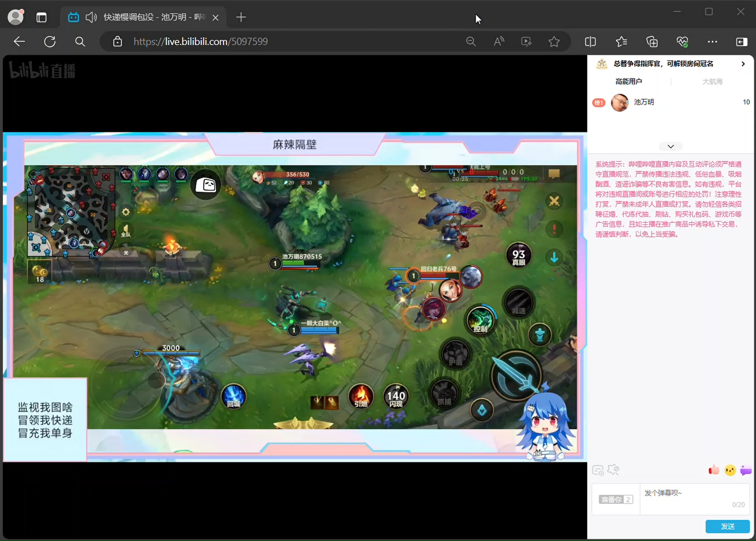Click the 榜1 rank badge
The height and width of the screenshot is (541, 756).
coord(598,103)
